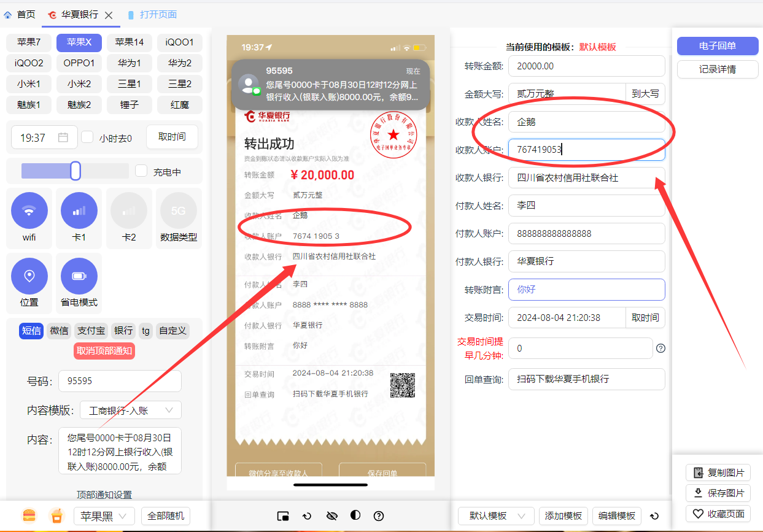This screenshot has width=763, height=532.
Task: Enable the 小时去0 checkbox
Action: (87, 137)
